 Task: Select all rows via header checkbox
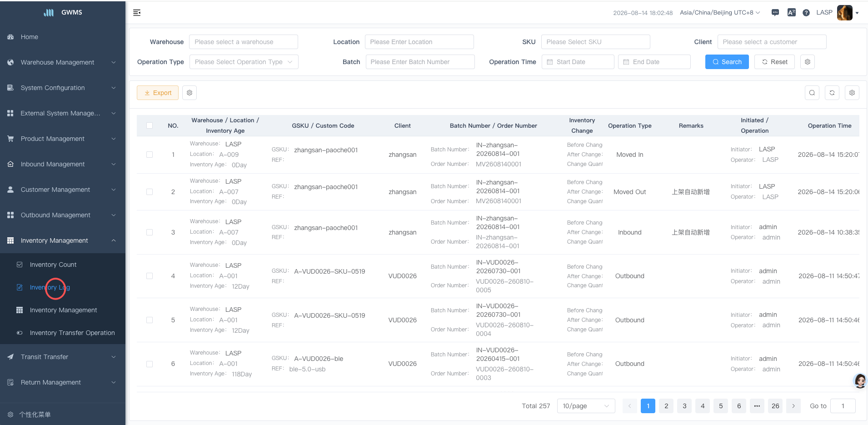click(x=150, y=125)
